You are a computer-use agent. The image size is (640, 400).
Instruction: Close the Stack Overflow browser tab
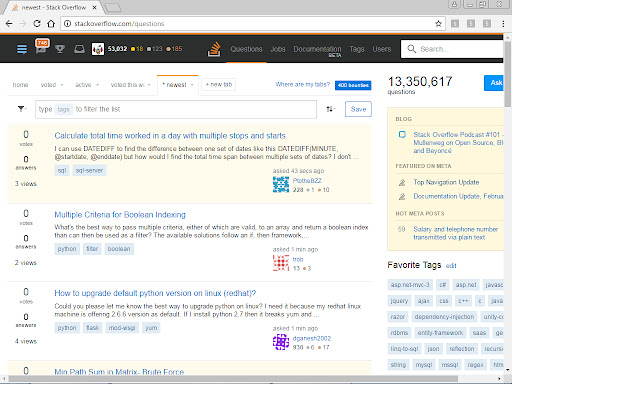(x=94, y=7)
